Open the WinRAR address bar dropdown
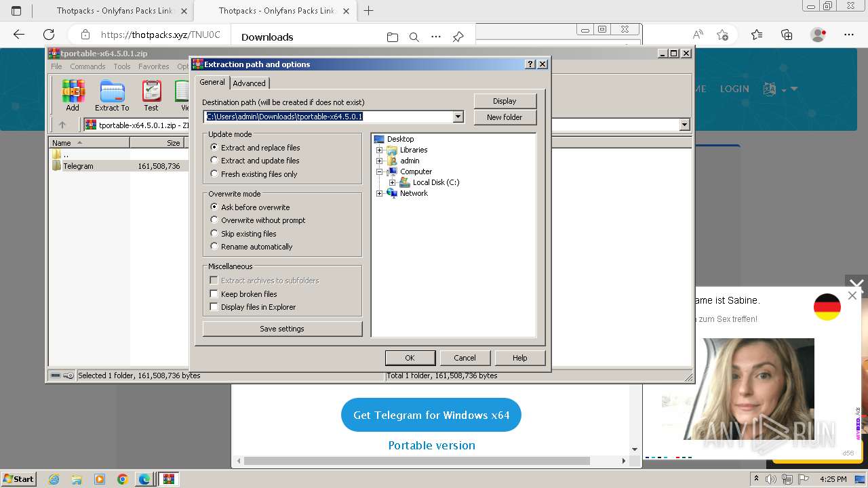 (x=684, y=125)
